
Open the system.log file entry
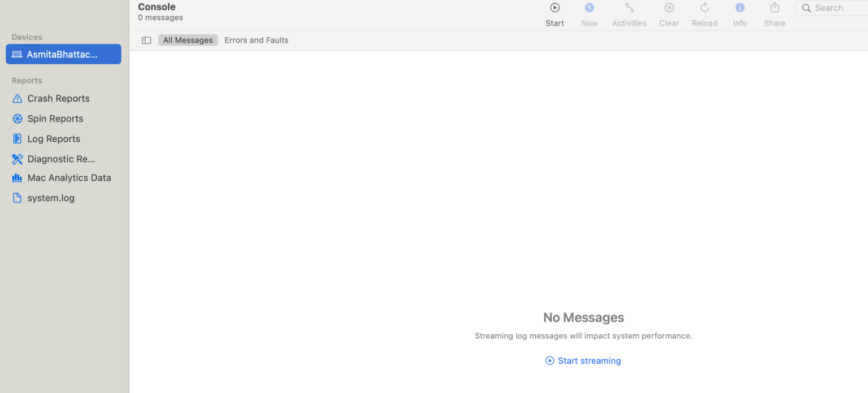coord(51,198)
